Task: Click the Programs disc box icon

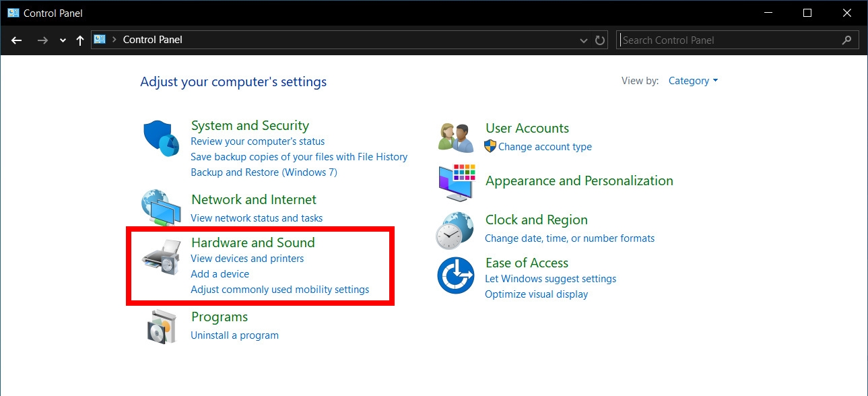Action: (x=162, y=327)
